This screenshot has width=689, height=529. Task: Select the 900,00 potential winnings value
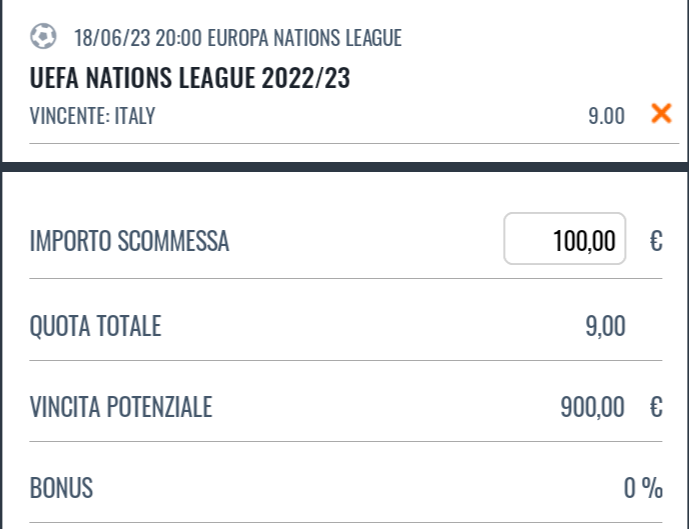(x=593, y=407)
